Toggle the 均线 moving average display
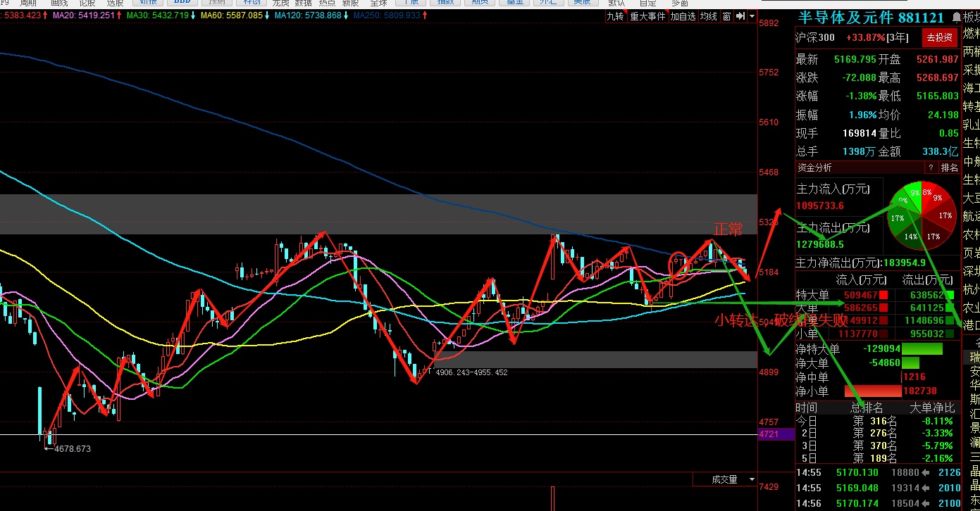 (708, 16)
